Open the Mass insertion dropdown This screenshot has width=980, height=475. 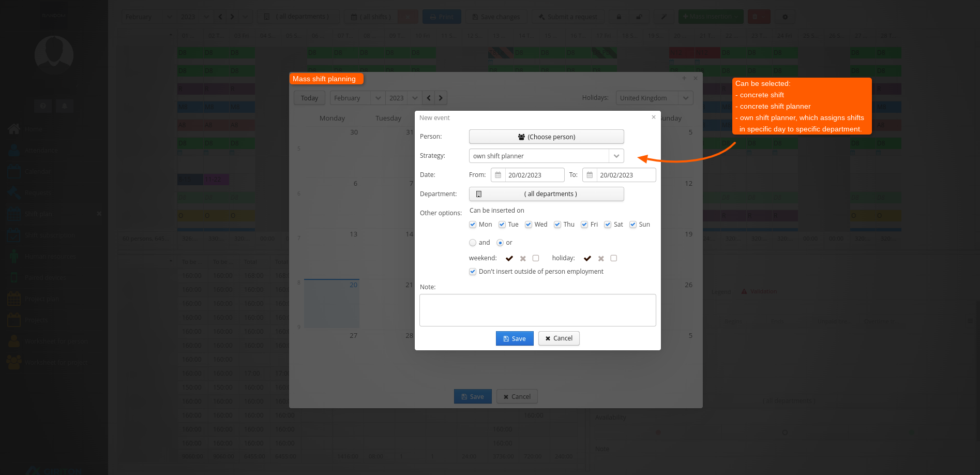[711, 17]
